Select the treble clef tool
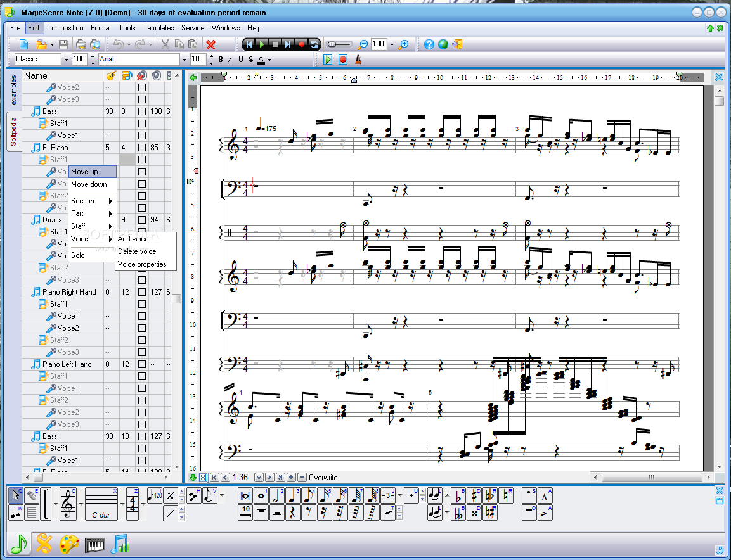Image resolution: width=731 pixels, height=560 pixels. 68,504
